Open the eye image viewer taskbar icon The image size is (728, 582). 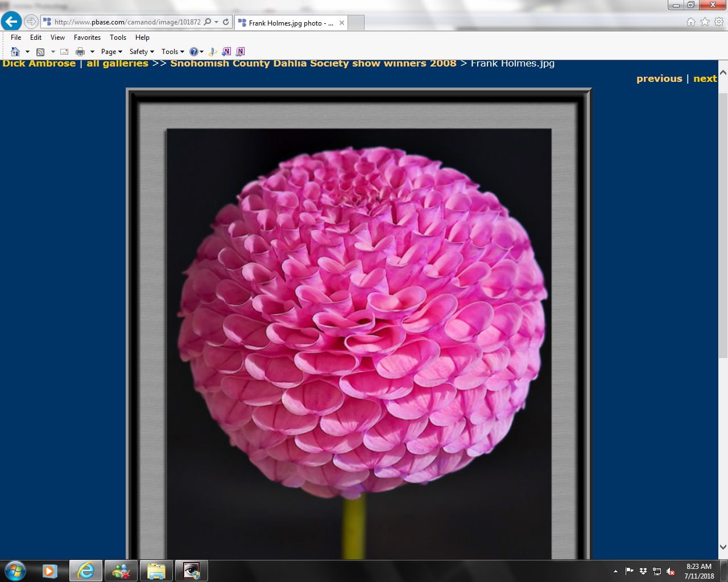192,571
